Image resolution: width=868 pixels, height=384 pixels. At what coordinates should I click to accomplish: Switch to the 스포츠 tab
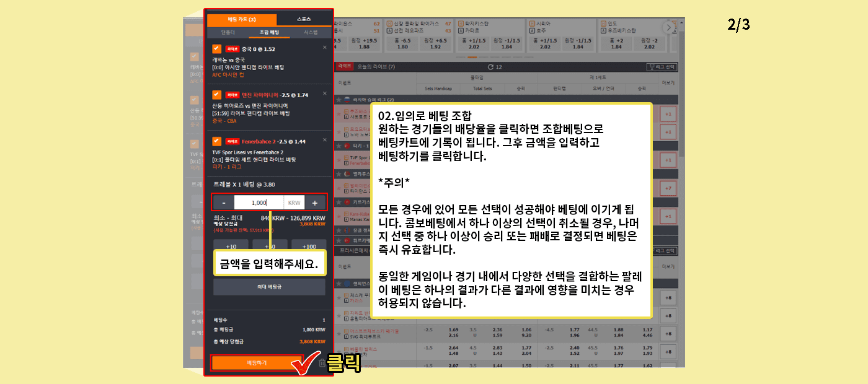tap(304, 19)
